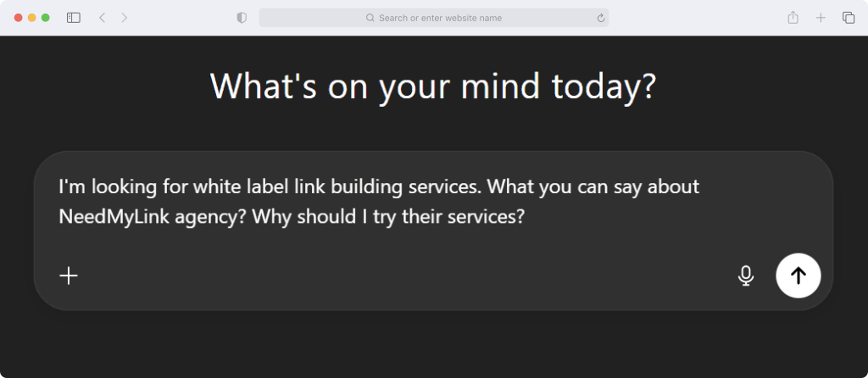Go back to the previous page

(x=102, y=18)
